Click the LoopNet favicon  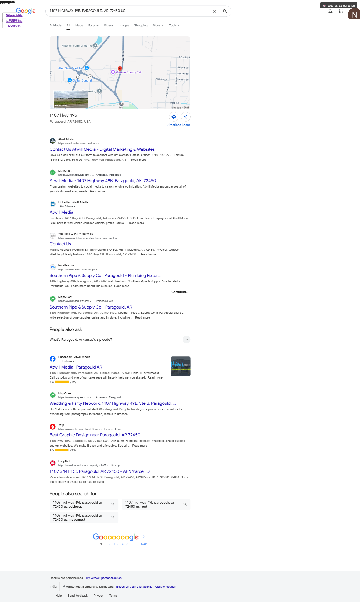click(53, 463)
